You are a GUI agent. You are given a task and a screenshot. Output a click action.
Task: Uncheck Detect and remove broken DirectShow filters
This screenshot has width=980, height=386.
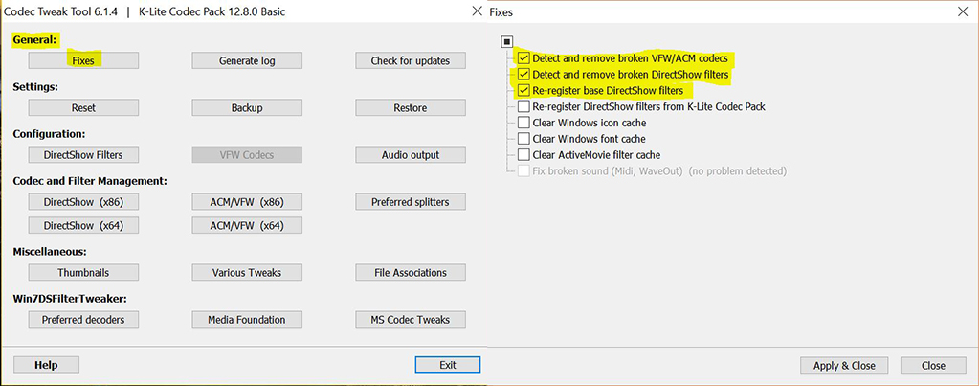[x=523, y=75]
